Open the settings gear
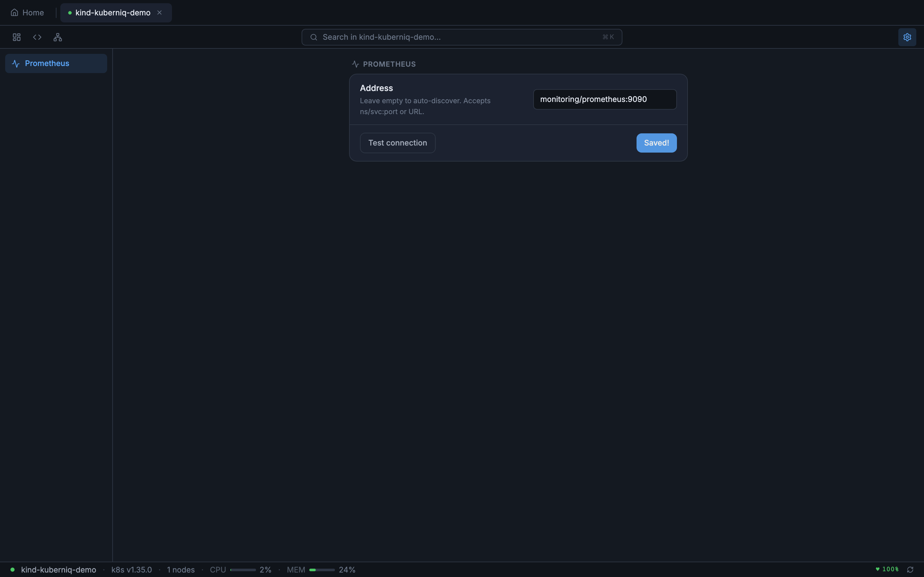The height and width of the screenshot is (577, 924). pyautogui.click(x=908, y=37)
